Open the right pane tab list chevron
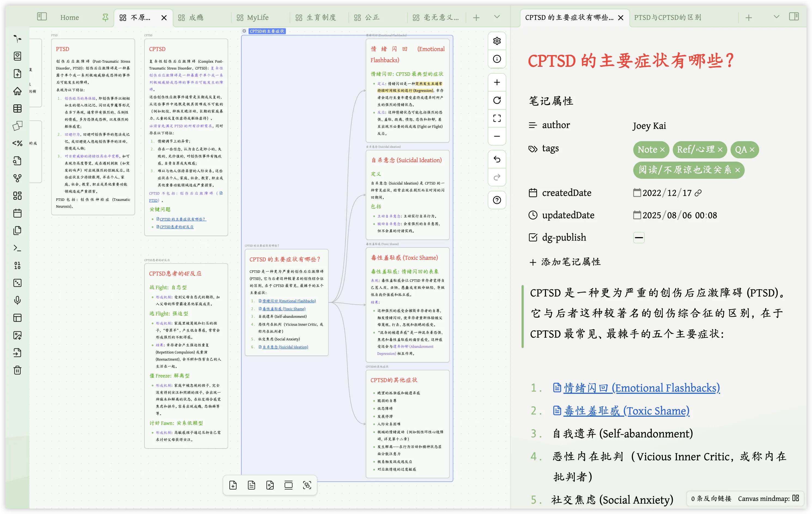Screen dimensions: 812x514 776,17
